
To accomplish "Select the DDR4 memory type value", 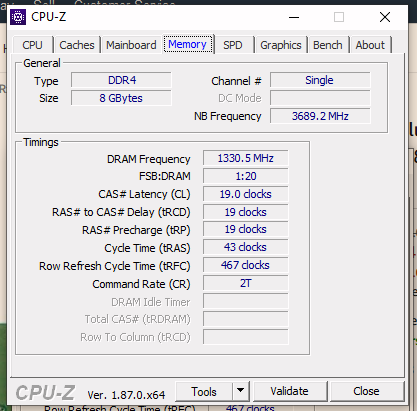I will pos(121,80).
